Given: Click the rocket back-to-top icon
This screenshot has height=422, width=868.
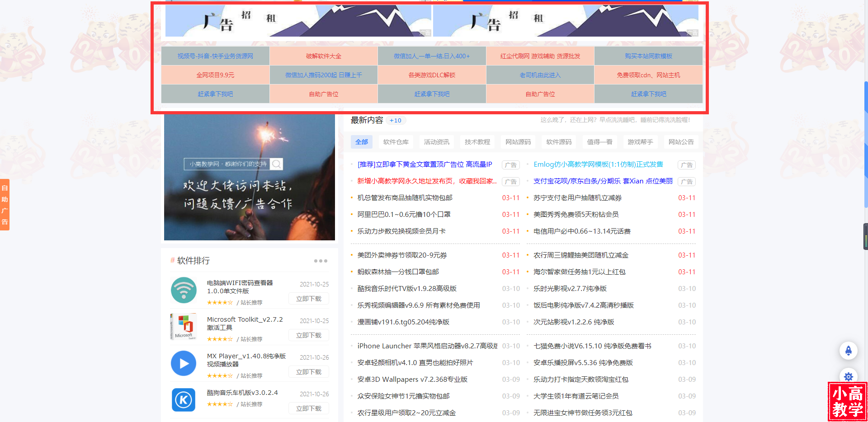Looking at the screenshot, I should coord(849,351).
